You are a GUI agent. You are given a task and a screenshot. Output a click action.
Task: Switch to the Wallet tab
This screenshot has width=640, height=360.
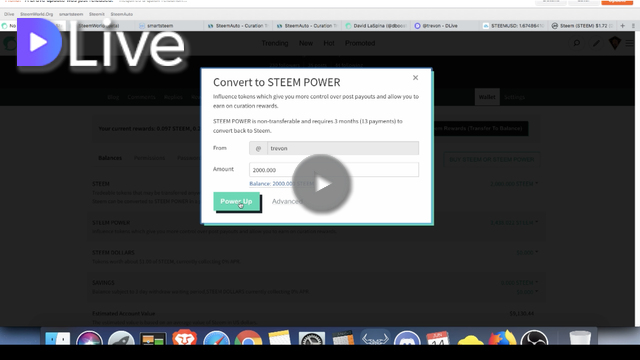(x=487, y=97)
